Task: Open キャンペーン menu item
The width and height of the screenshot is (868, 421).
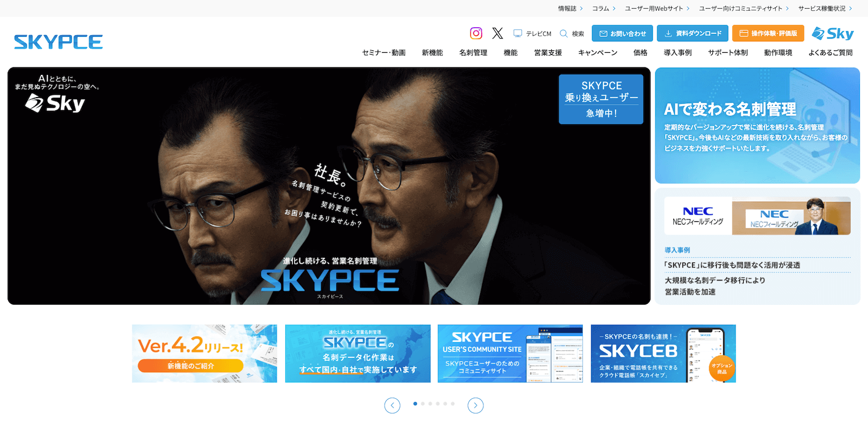Action: [598, 53]
